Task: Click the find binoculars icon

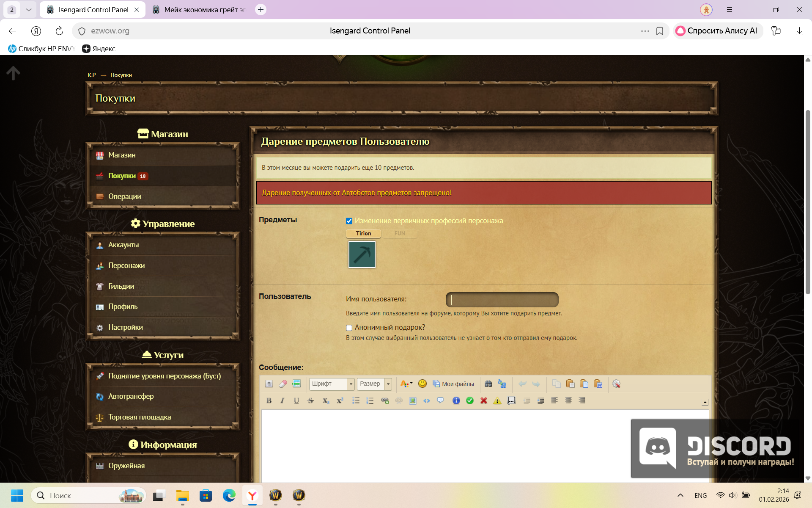Action: point(488,384)
